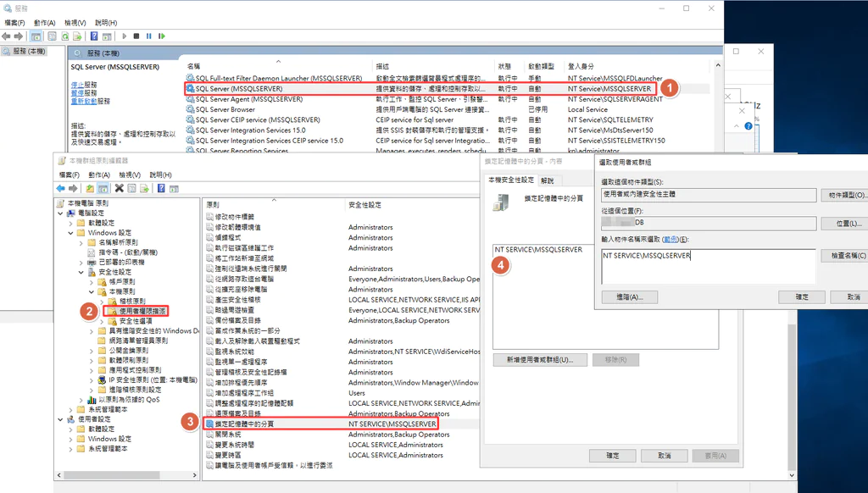Click 重新啟動 link to restart service

(x=84, y=102)
